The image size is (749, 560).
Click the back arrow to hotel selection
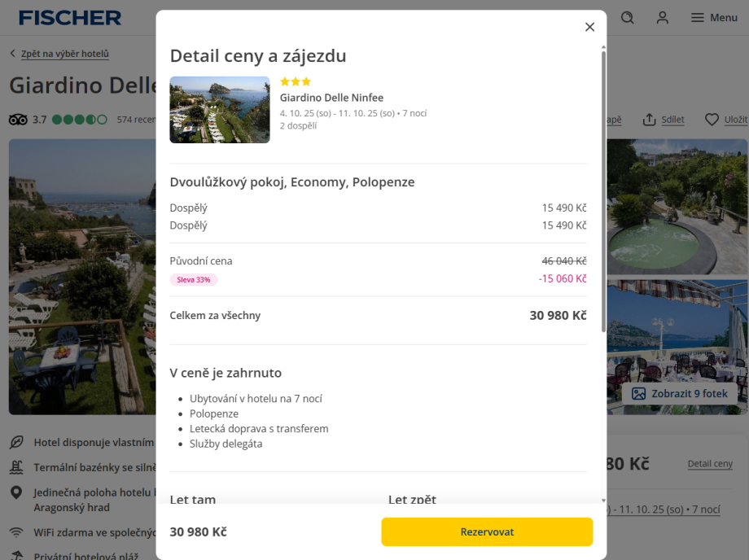(x=13, y=54)
